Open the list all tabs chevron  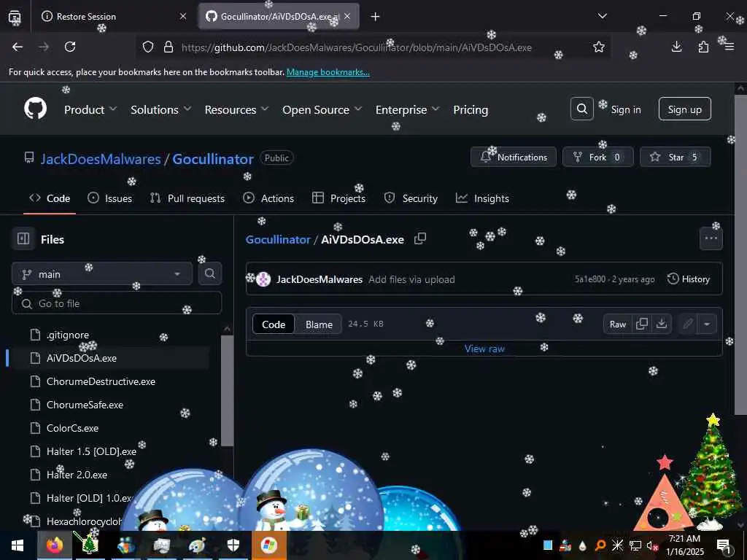[602, 16]
